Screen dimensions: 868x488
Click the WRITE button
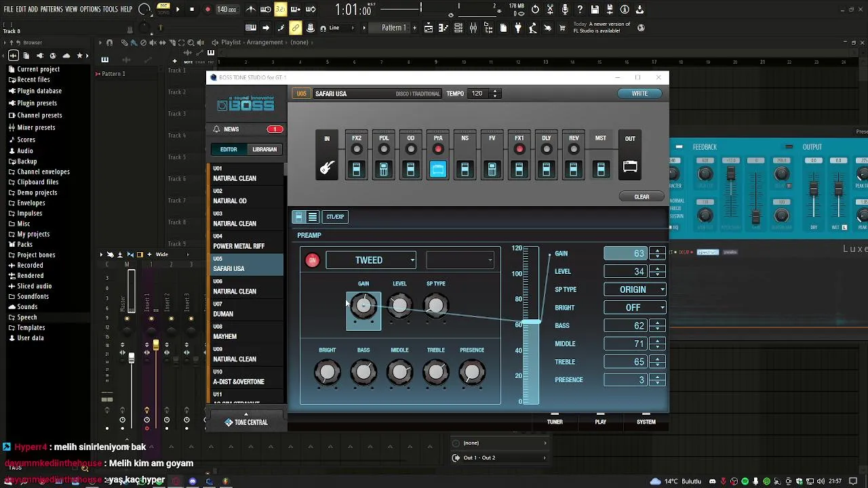(639, 94)
